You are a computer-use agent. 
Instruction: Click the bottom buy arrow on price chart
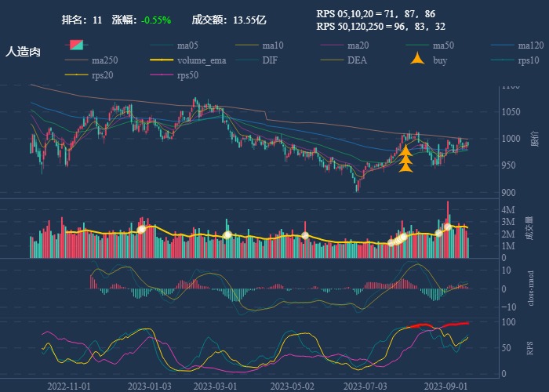click(x=405, y=166)
